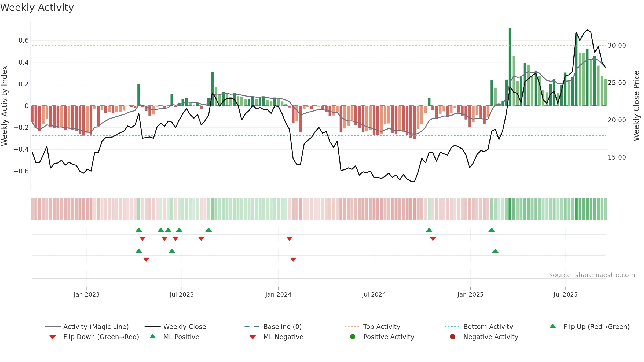644x362 pixels.
Task: Click the 30.00 price axis label
Action: coord(617,45)
